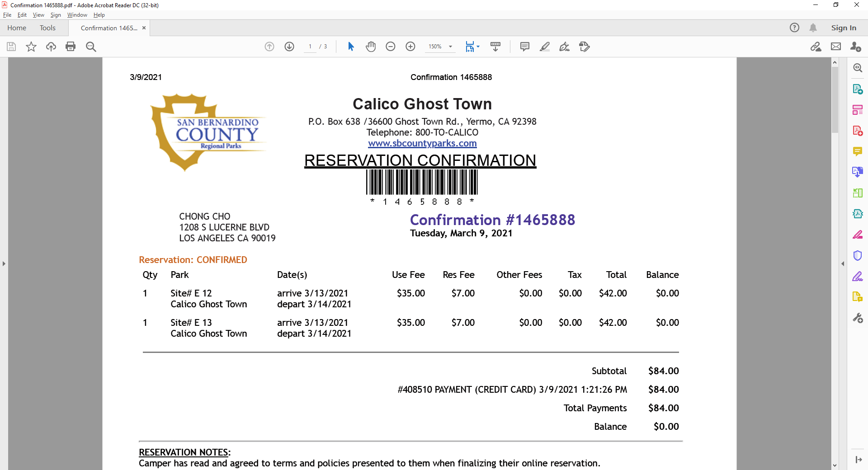Open the Sign menu
Viewport: 868px width, 470px height.
click(56, 15)
